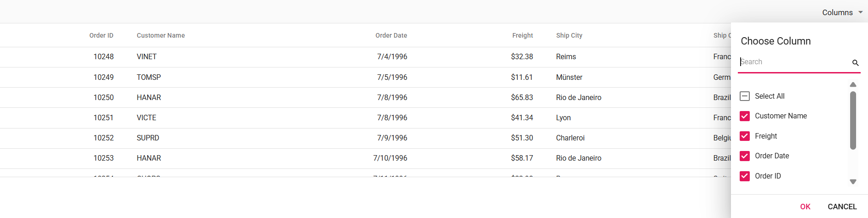Uncheck the Order ID column checkbox
Screen dimensions: 868x218
coord(745,176)
